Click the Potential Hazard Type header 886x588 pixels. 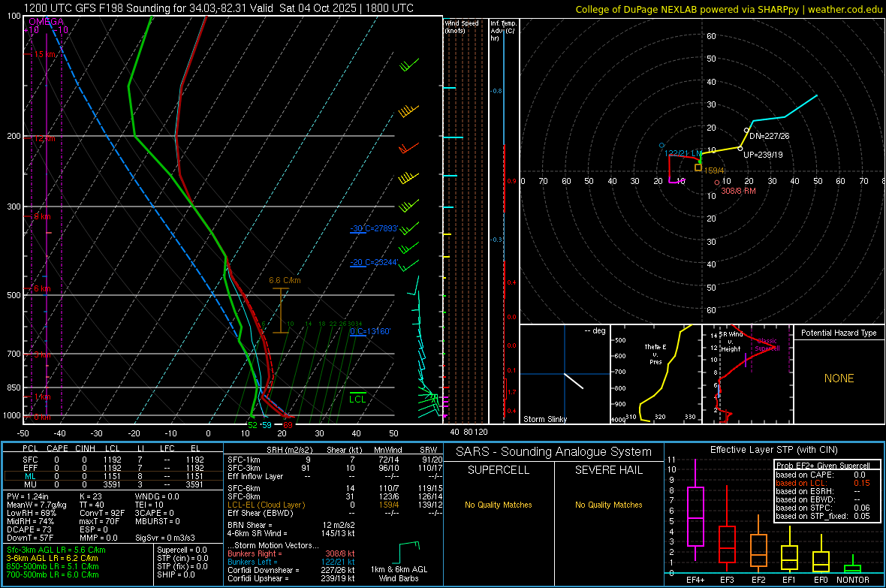tap(839, 333)
